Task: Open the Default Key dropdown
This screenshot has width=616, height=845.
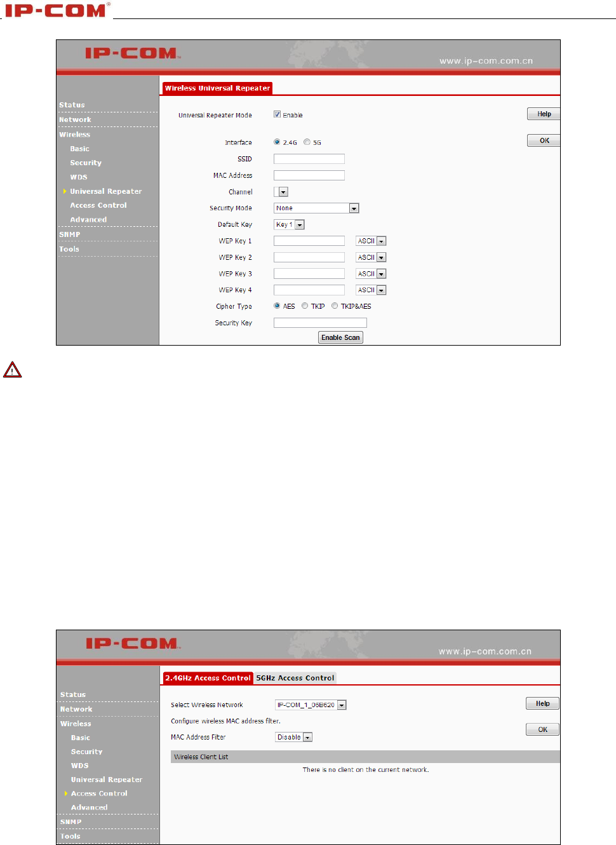Action: [x=289, y=224]
